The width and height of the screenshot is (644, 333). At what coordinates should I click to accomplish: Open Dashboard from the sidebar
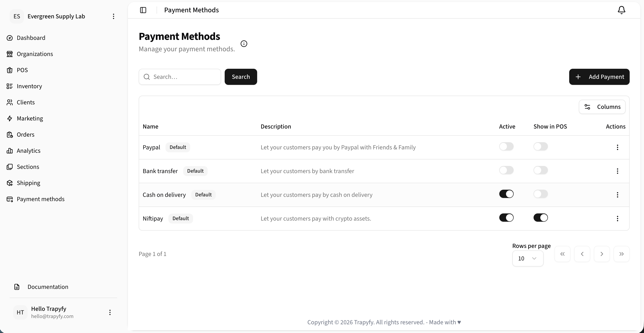click(31, 38)
